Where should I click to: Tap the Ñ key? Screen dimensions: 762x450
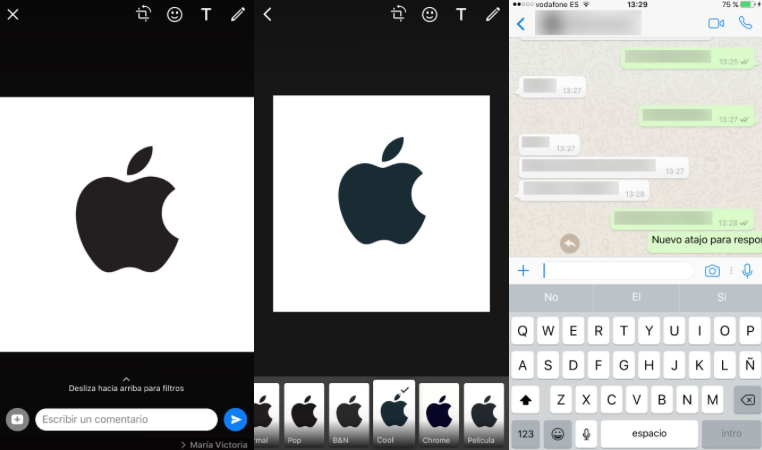(x=750, y=364)
